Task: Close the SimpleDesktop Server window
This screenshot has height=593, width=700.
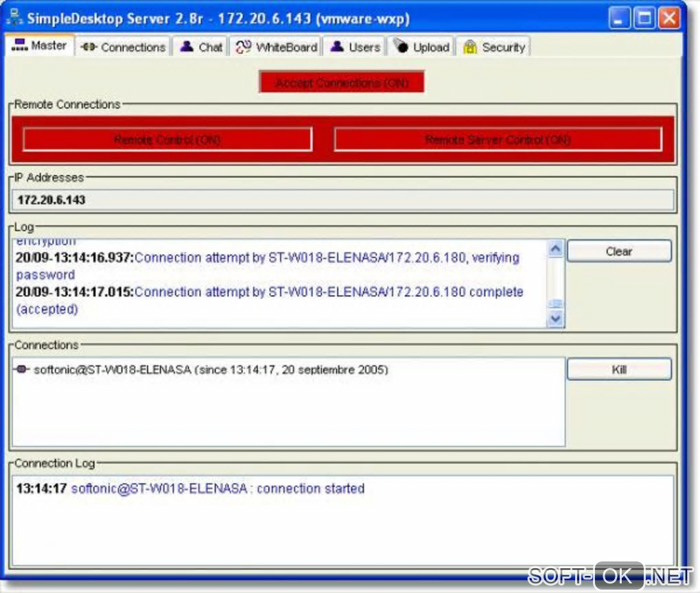Action: [x=669, y=19]
